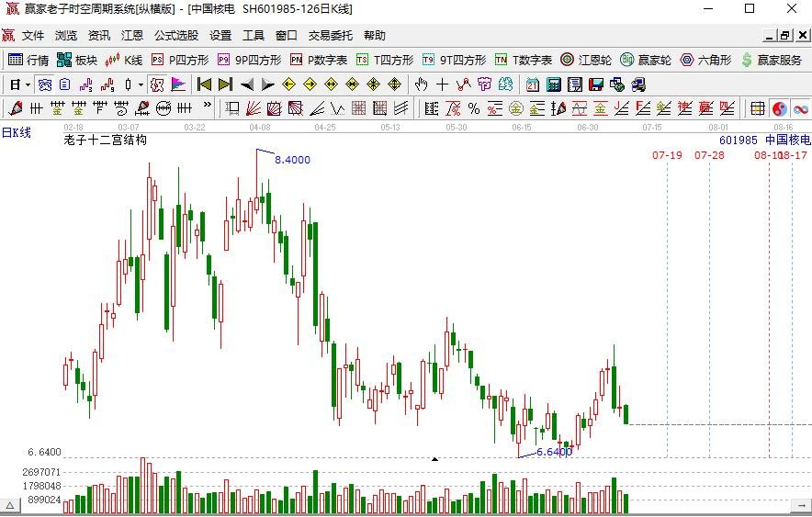Jump to the first bar
The height and width of the screenshot is (517, 812).
pyautogui.click(x=205, y=84)
